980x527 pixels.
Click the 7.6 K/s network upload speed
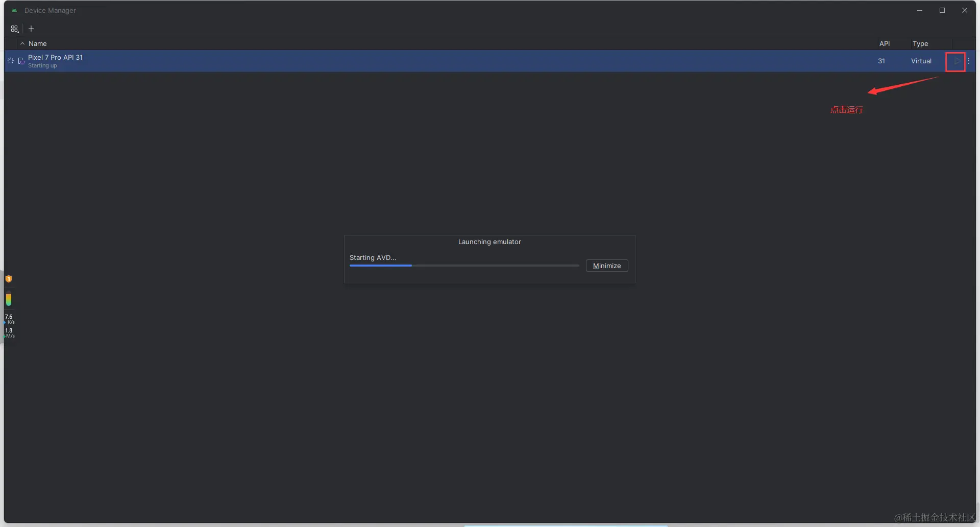coord(10,319)
